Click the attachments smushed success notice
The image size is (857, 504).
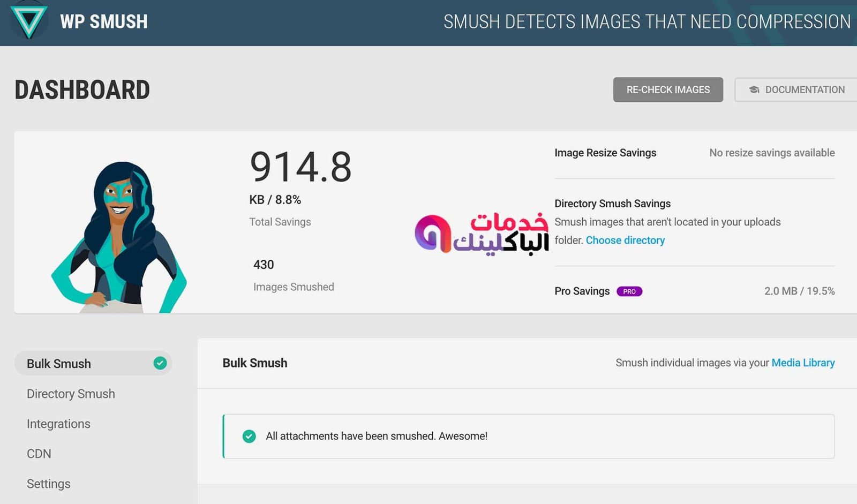tap(377, 436)
